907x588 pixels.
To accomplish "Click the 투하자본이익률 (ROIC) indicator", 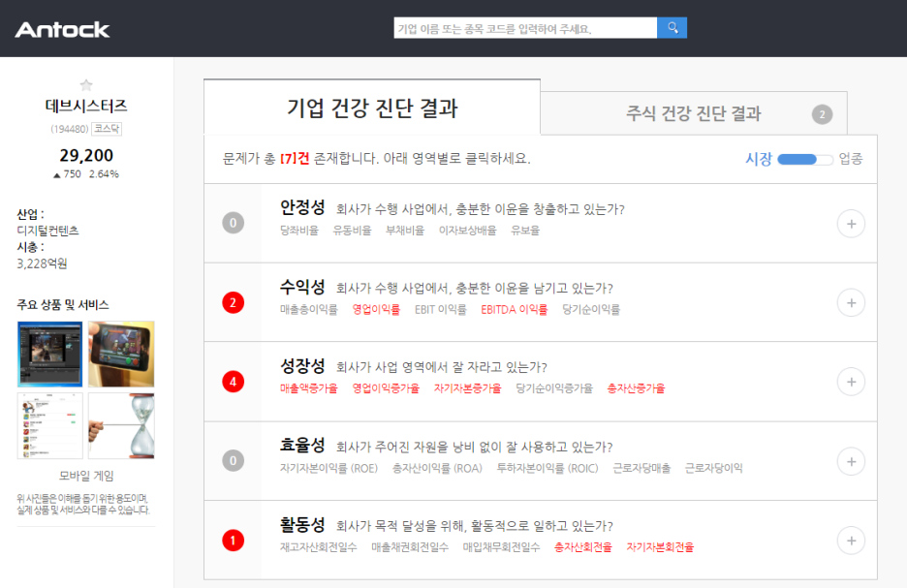I will pos(547,468).
